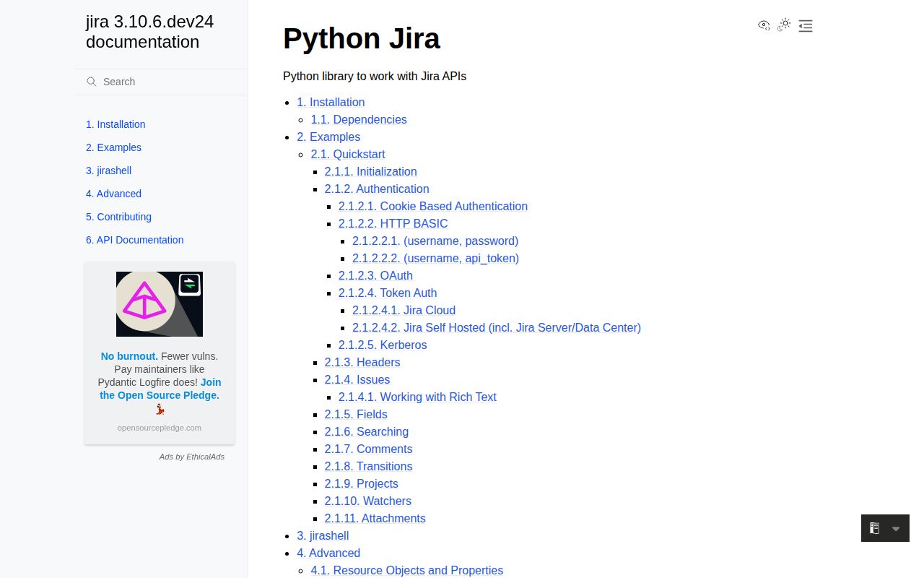This screenshot has height=578, width=924.
Task: Open sidebar item 1. Installation
Action: pos(115,124)
